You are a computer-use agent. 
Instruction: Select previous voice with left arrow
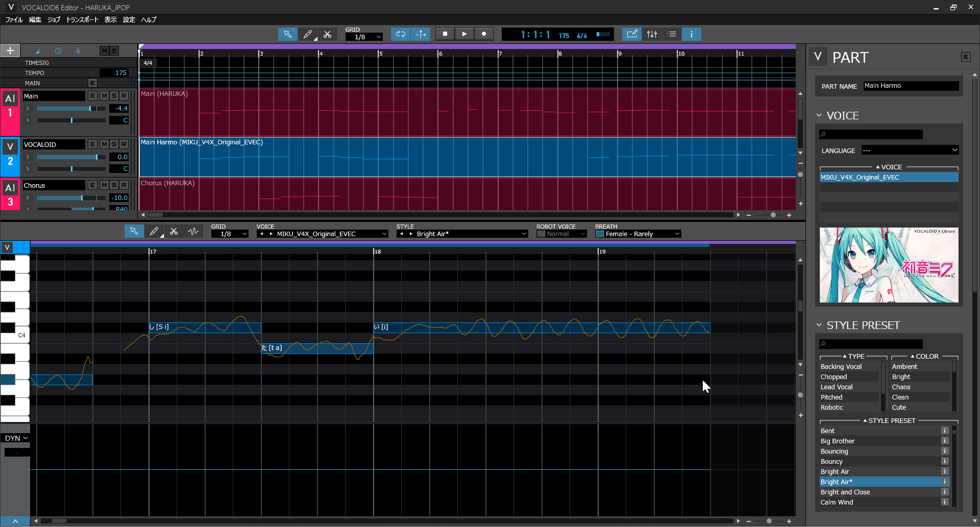[x=262, y=234]
